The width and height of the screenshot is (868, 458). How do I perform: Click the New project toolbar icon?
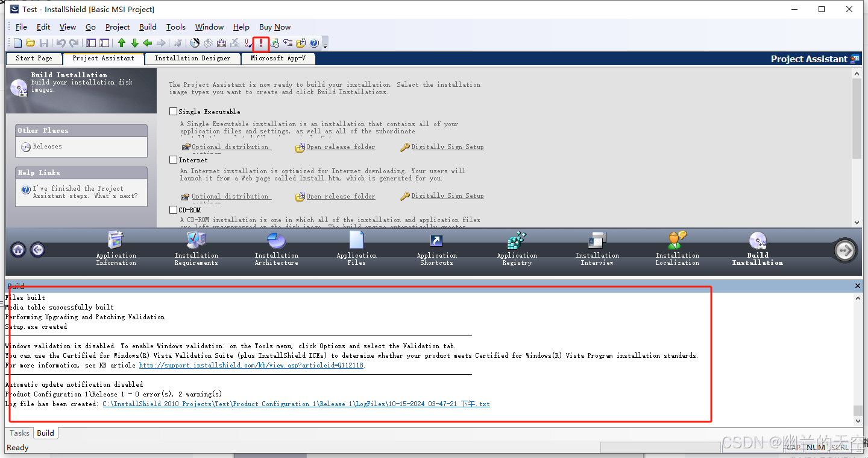(18, 43)
